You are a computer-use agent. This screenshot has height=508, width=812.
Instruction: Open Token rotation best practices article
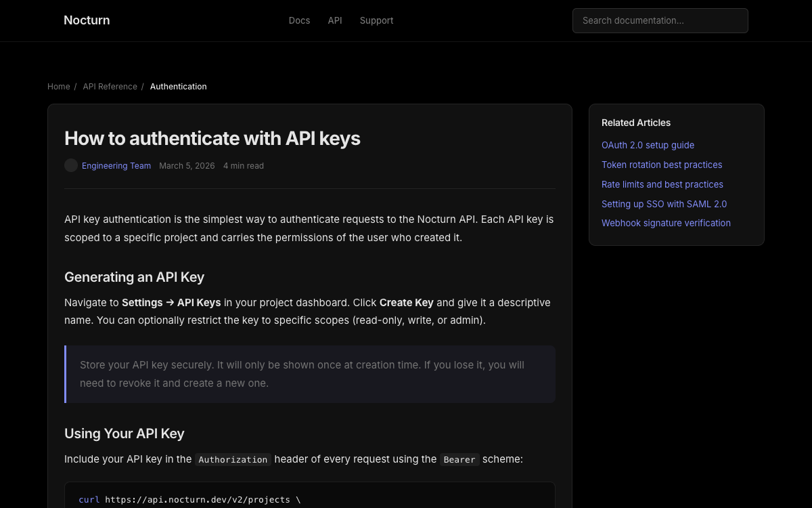coord(662,165)
